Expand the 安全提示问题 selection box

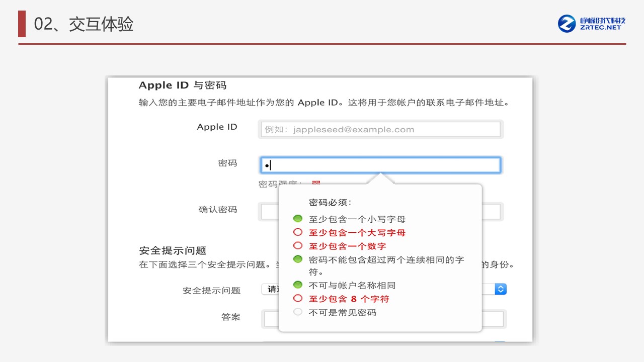(270, 289)
